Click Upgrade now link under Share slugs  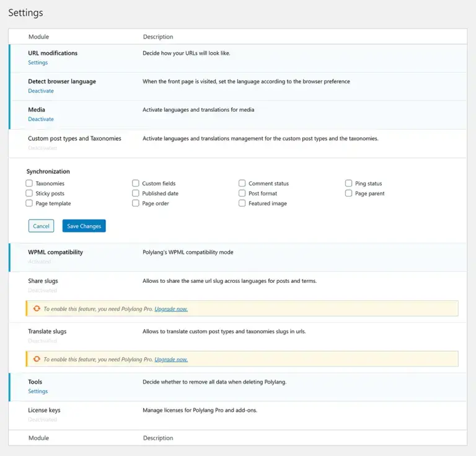171,309
